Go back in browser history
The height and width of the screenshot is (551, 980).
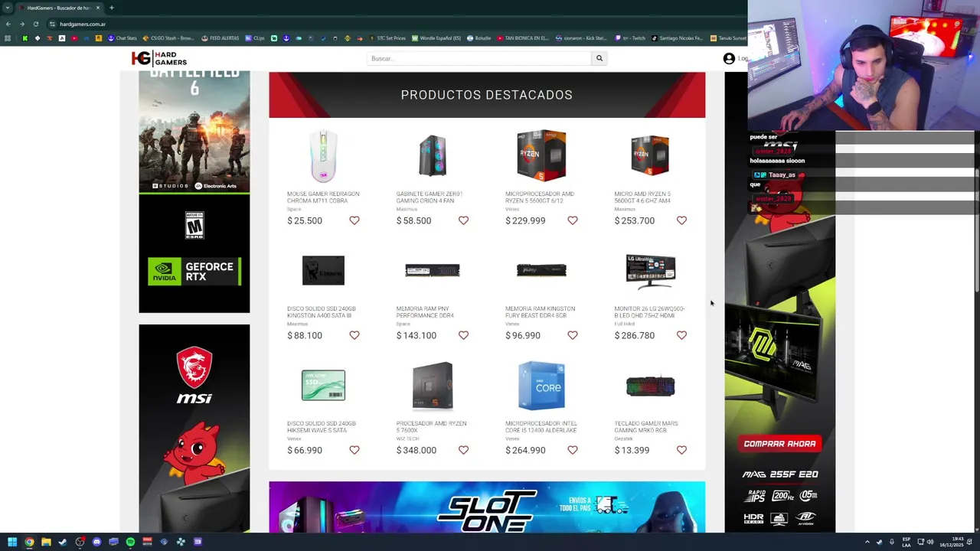[x=8, y=24]
